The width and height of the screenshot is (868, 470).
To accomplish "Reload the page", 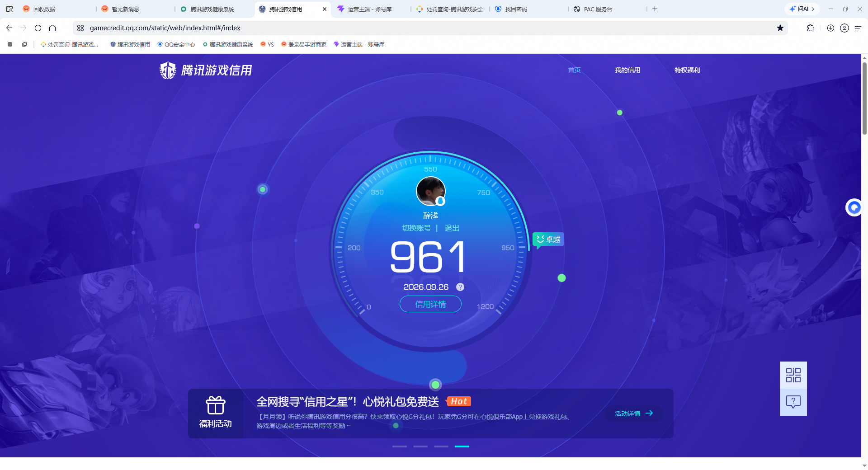I will [x=38, y=28].
